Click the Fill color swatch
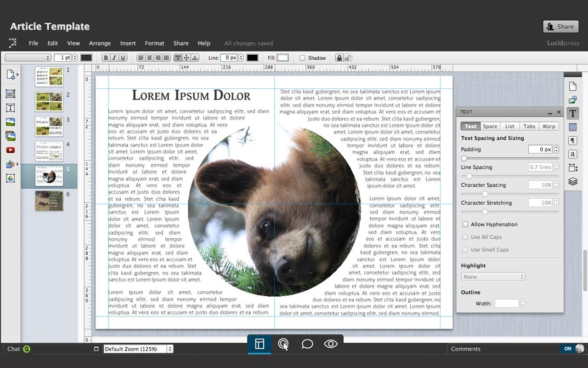588x368 pixels. [x=283, y=58]
